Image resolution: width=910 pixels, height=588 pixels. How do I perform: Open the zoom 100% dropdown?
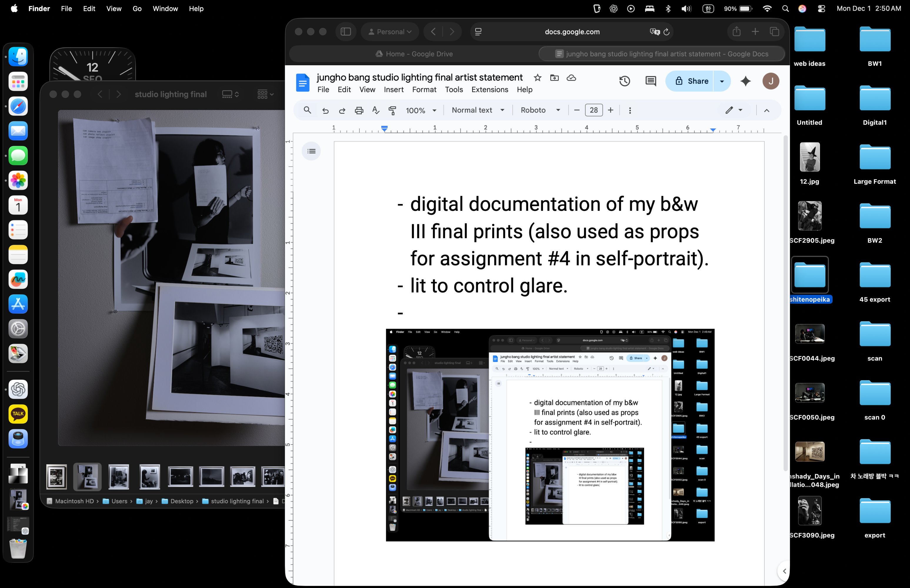click(421, 110)
